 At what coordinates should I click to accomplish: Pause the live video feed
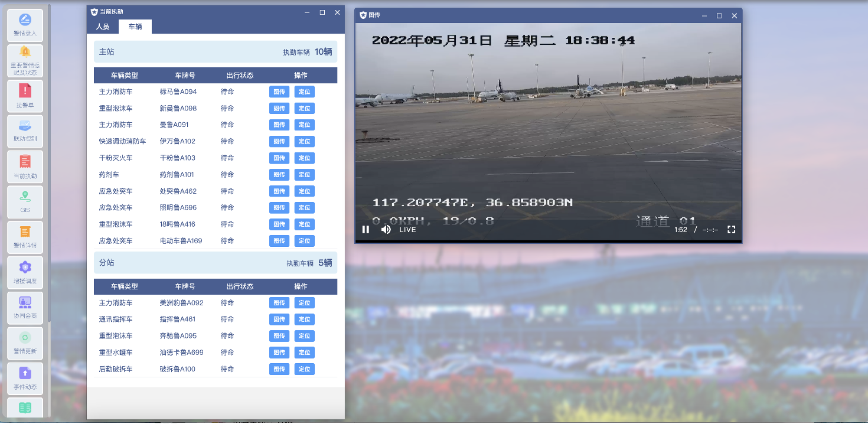coord(366,230)
